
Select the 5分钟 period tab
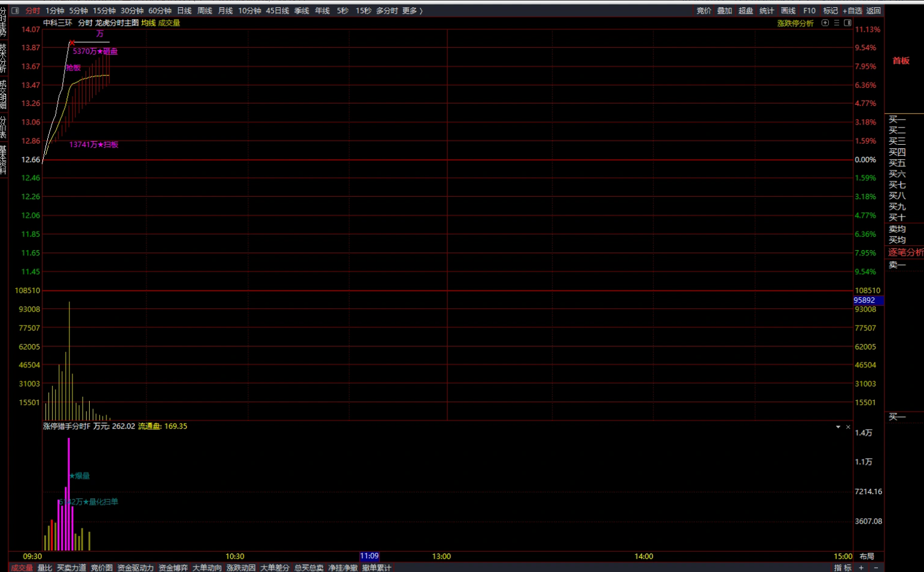[x=78, y=11]
